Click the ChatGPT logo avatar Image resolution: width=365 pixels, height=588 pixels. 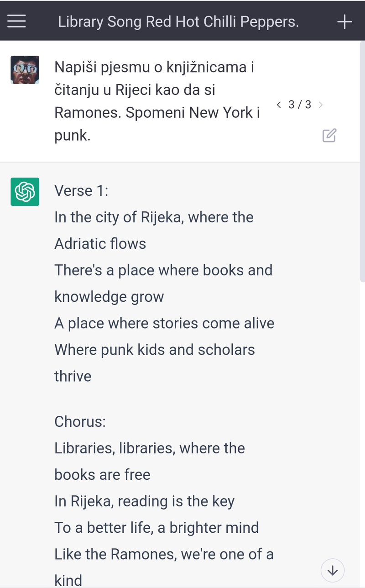tap(25, 192)
